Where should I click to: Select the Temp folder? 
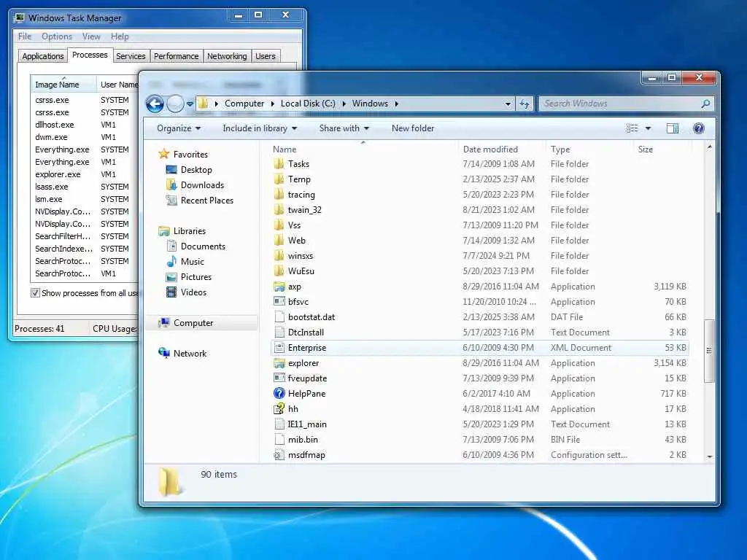point(299,179)
